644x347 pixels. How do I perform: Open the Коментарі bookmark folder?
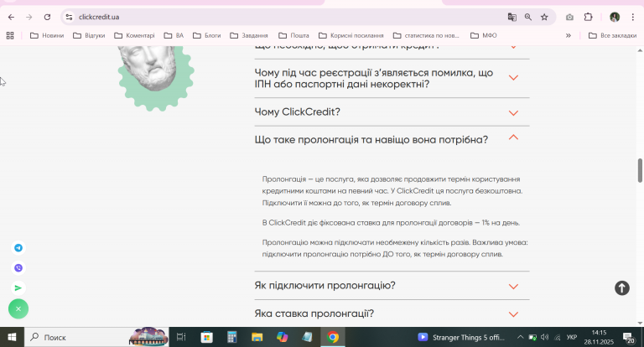coord(135,36)
